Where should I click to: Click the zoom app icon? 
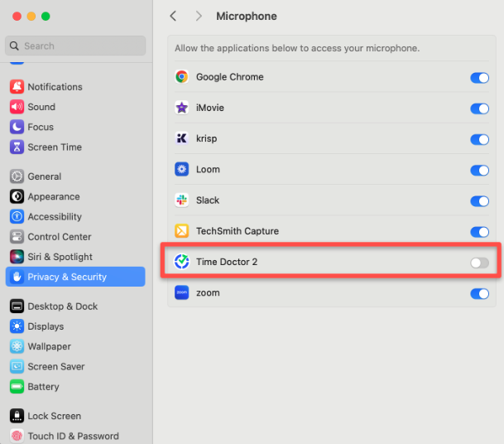(182, 293)
